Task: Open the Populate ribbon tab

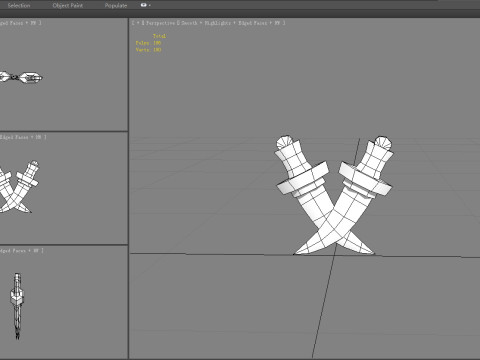Action: [116, 5]
